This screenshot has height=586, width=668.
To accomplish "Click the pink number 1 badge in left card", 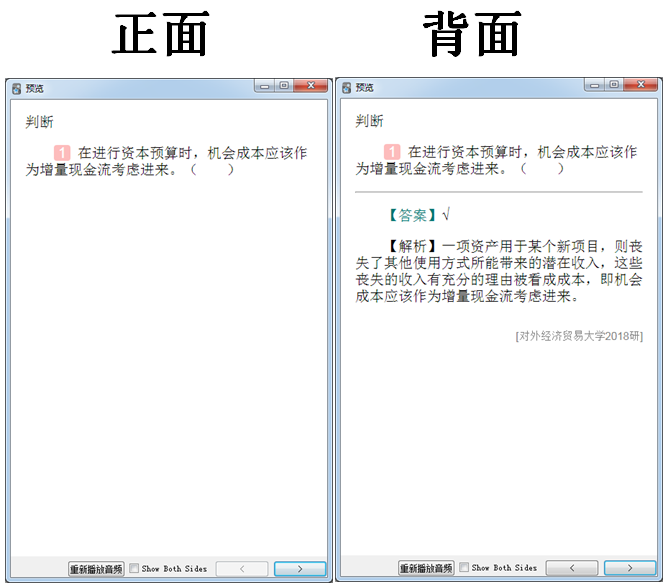I will pos(62,152).
